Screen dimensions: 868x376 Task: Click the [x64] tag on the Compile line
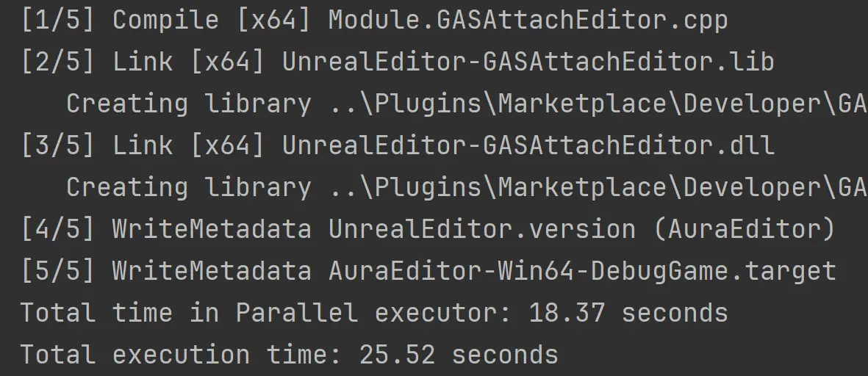(274, 20)
